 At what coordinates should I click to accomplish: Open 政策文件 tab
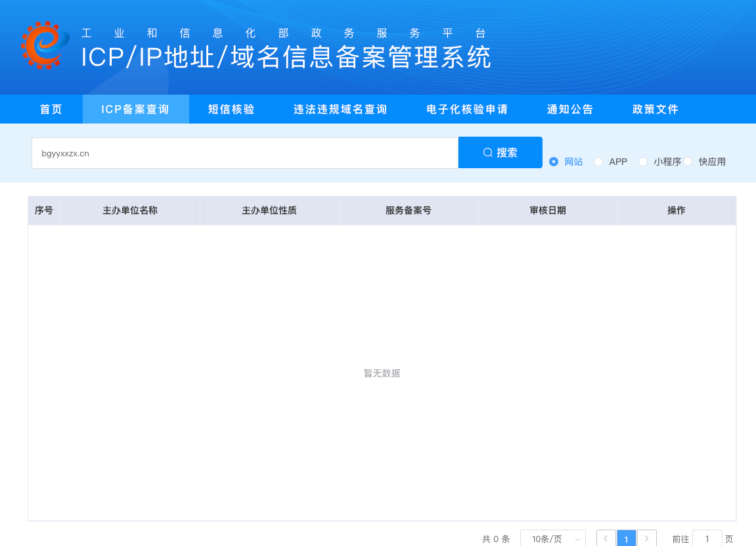(656, 110)
